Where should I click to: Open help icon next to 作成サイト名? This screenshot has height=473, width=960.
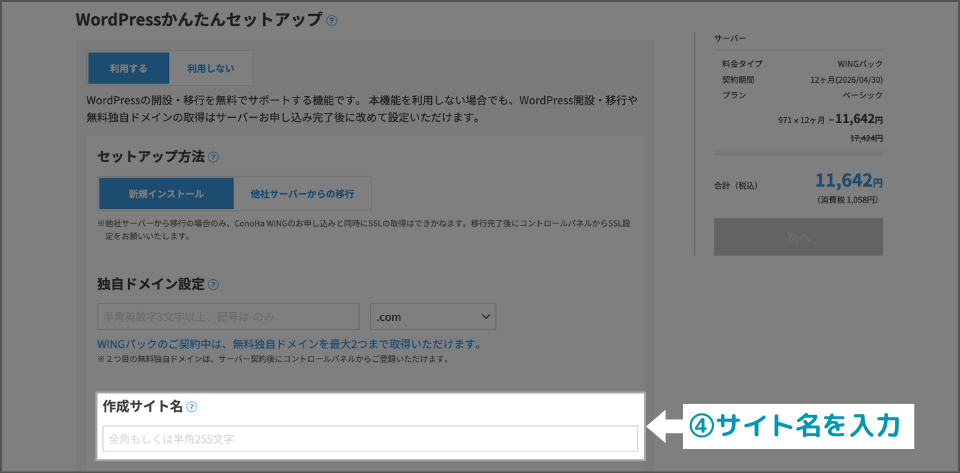(x=192, y=406)
